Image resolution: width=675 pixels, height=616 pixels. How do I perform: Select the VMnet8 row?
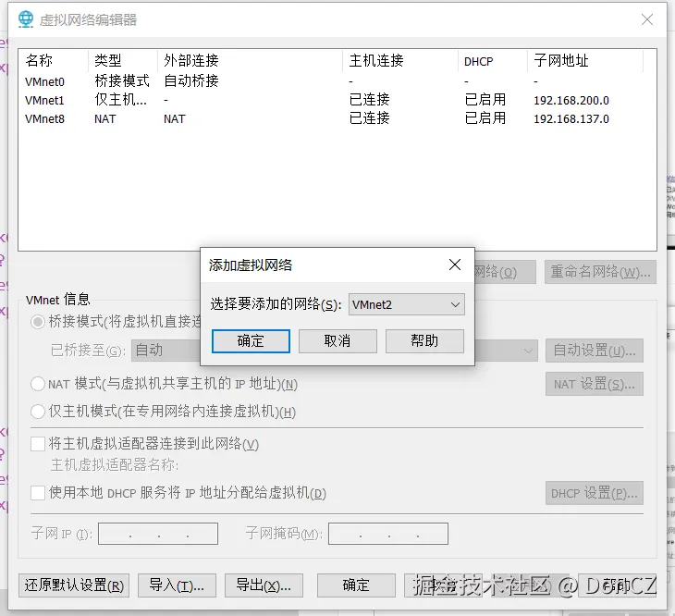pos(337,118)
